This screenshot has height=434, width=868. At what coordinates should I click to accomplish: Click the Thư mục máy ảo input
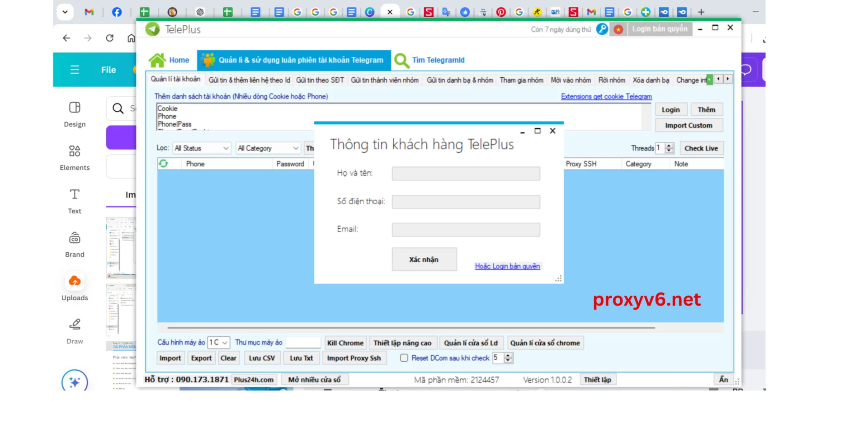pyautogui.click(x=303, y=343)
